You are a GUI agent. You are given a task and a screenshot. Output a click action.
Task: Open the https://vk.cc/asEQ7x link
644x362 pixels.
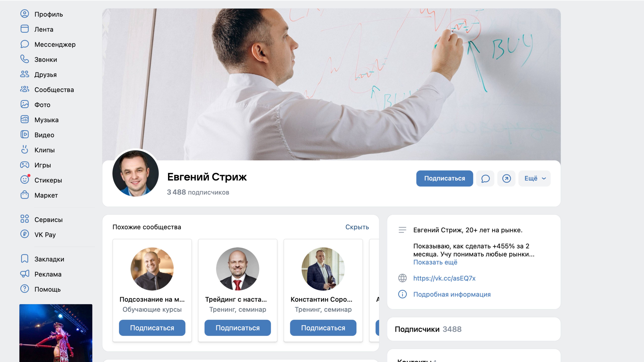[444, 278]
